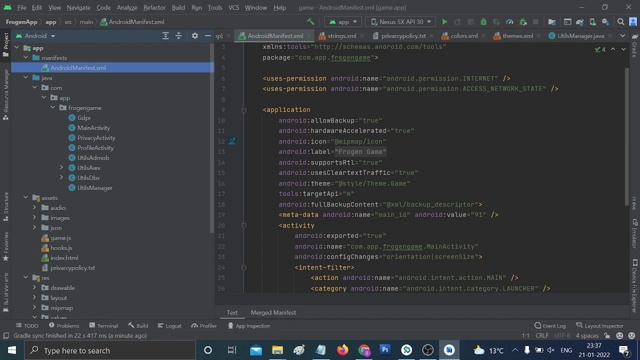Switch to Merged Manifest tab
This screenshot has width=640, height=360.
(x=273, y=313)
